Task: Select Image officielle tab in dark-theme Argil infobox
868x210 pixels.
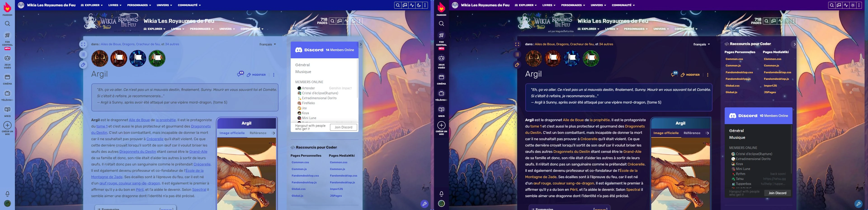Action: 666,133
